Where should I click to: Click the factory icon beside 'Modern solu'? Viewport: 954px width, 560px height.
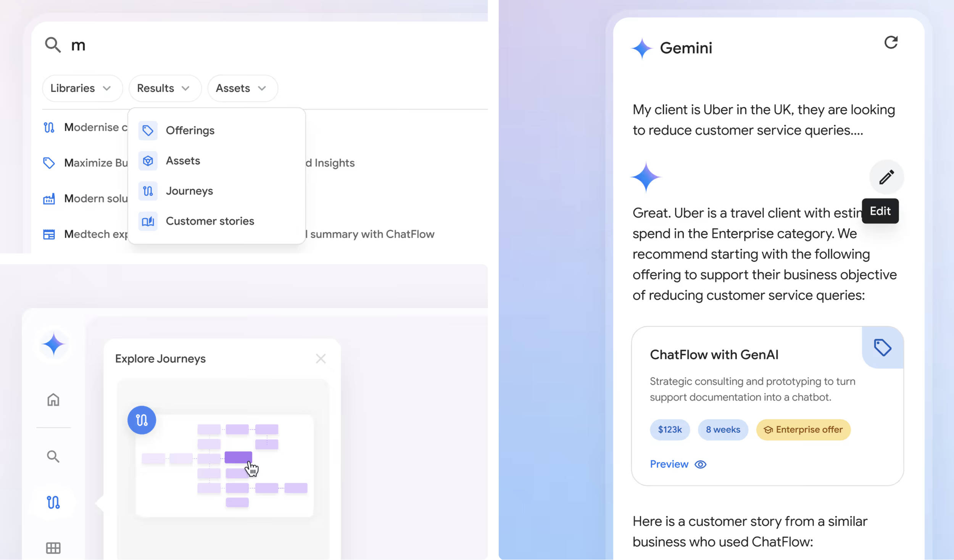pyautogui.click(x=49, y=198)
